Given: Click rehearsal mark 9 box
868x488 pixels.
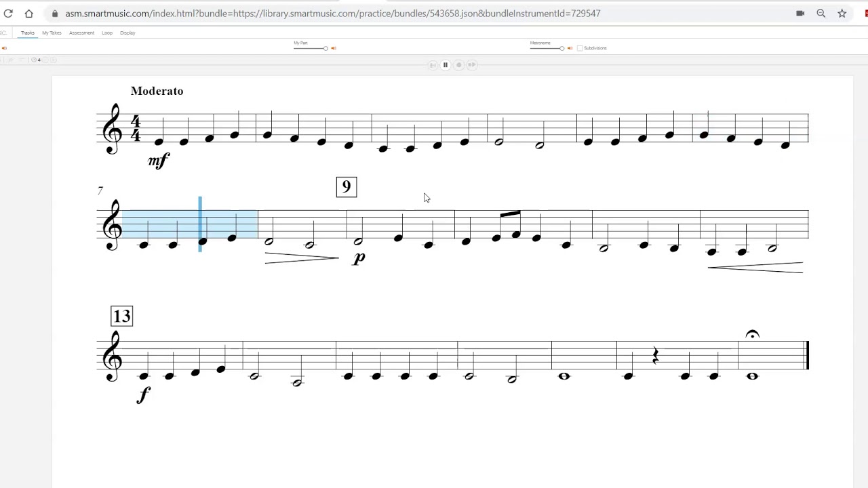Looking at the screenshot, I should [347, 187].
